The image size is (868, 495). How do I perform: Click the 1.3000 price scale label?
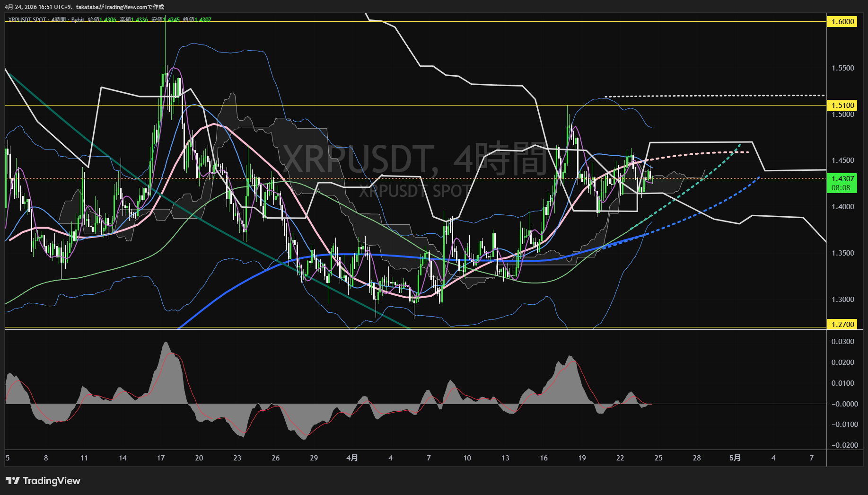pos(842,300)
